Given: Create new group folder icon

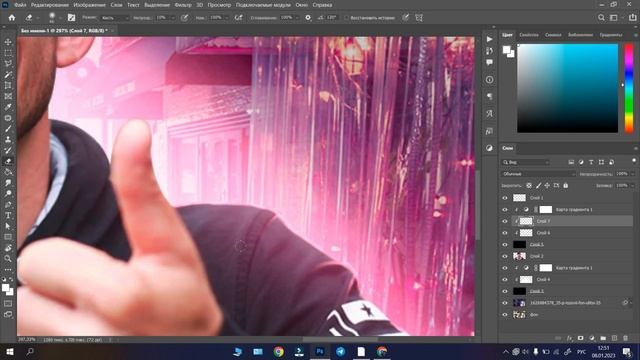Looking at the screenshot, I should click(x=603, y=338).
